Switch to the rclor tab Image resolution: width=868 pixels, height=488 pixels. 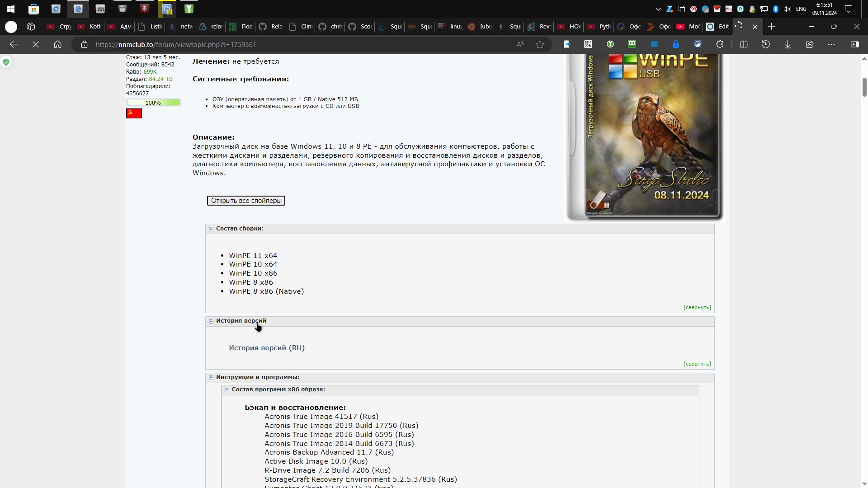[211, 27]
